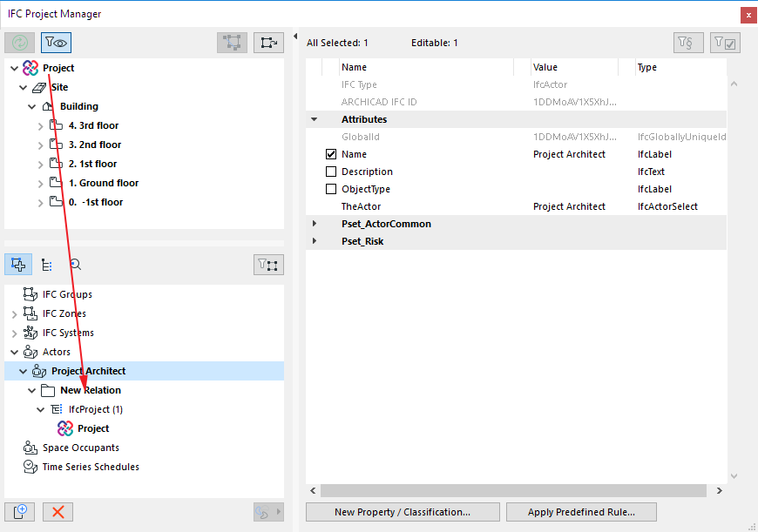Click the Type column header
The width and height of the screenshot is (758, 532).
(x=646, y=67)
